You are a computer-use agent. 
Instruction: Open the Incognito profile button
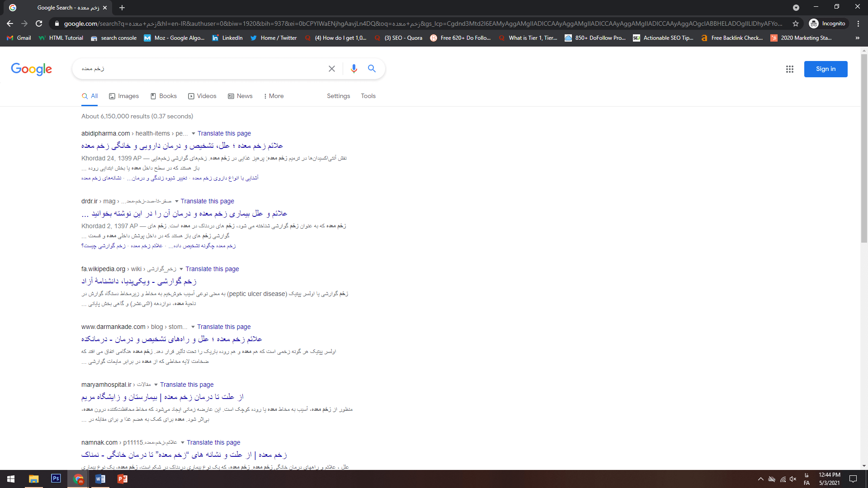coord(827,23)
